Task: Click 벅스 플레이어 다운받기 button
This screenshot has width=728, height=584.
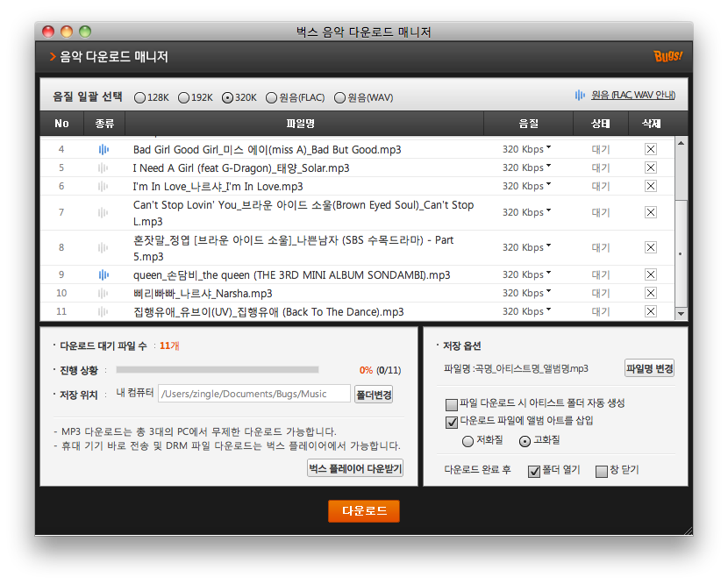Action: pos(355,468)
